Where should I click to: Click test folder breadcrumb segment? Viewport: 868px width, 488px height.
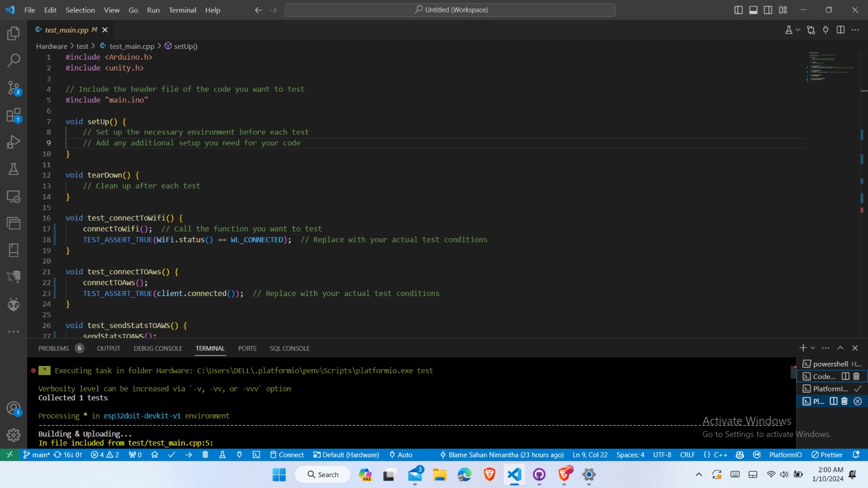pyautogui.click(x=82, y=46)
